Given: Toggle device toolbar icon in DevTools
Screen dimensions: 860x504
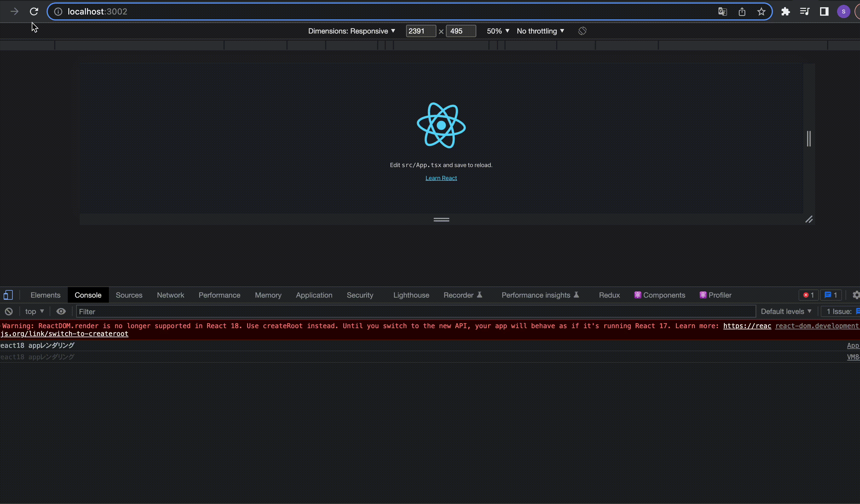Looking at the screenshot, I should pos(8,295).
